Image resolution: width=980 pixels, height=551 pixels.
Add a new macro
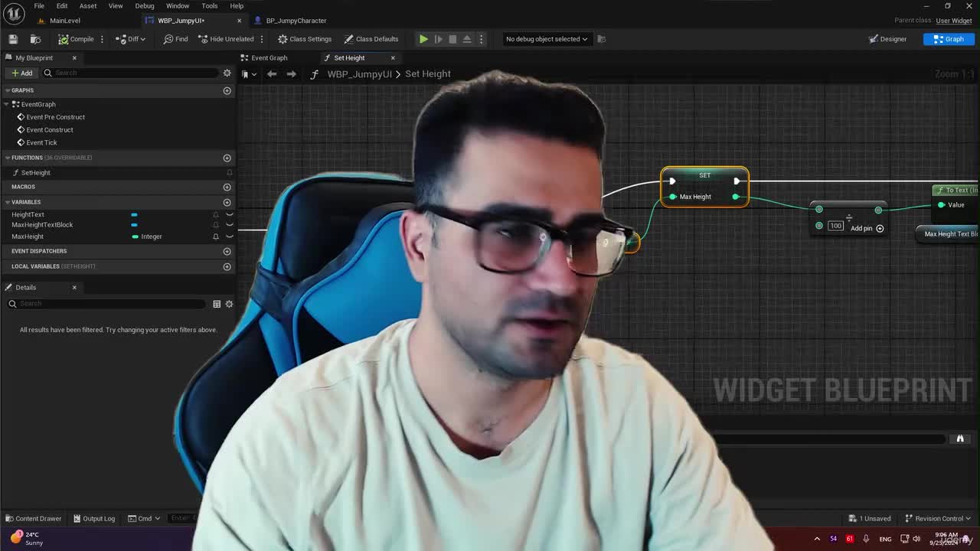click(227, 187)
